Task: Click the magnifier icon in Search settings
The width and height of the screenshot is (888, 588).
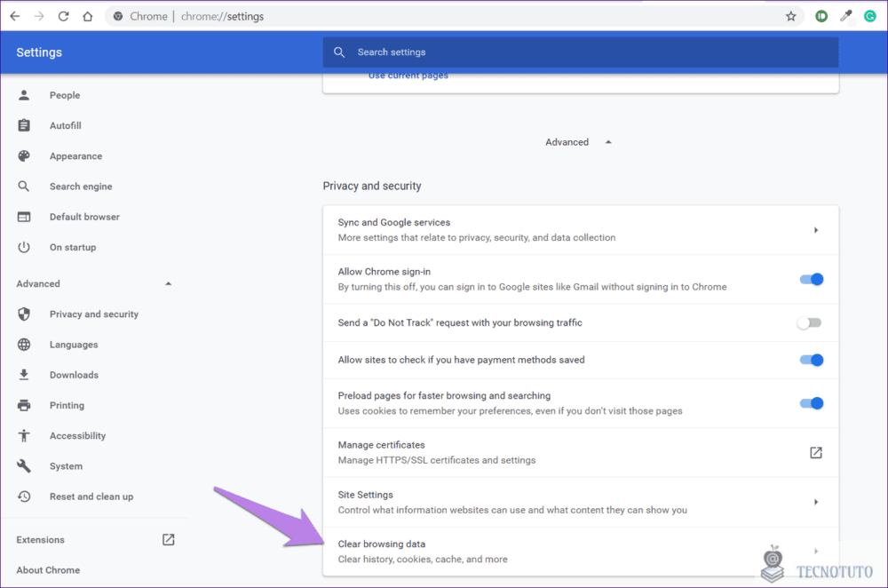Action: coord(339,52)
